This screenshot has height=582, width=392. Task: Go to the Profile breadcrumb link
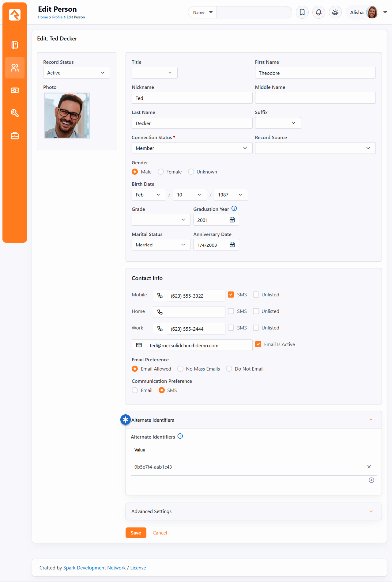(x=57, y=17)
